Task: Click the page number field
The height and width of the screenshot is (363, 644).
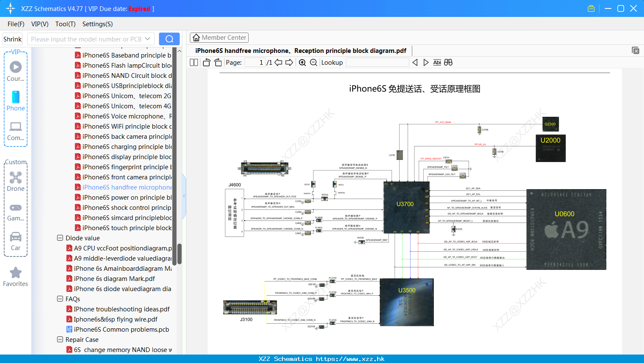Action: coord(255,63)
